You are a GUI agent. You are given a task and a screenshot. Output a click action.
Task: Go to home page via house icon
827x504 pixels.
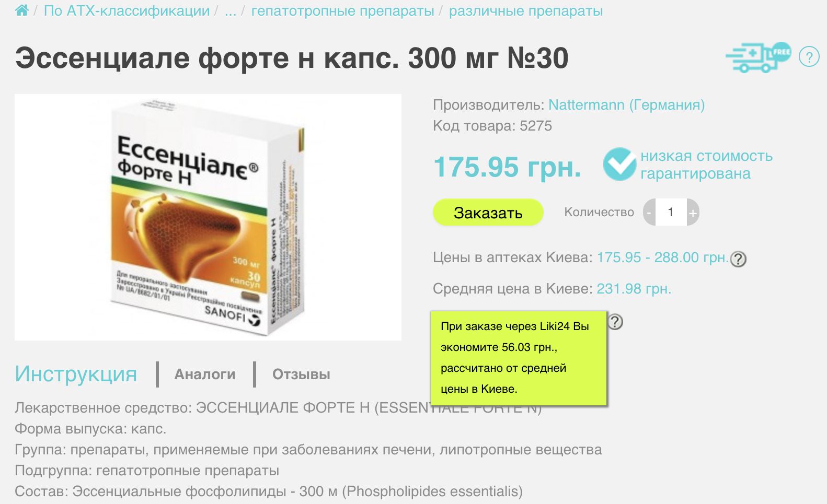[22, 10]
